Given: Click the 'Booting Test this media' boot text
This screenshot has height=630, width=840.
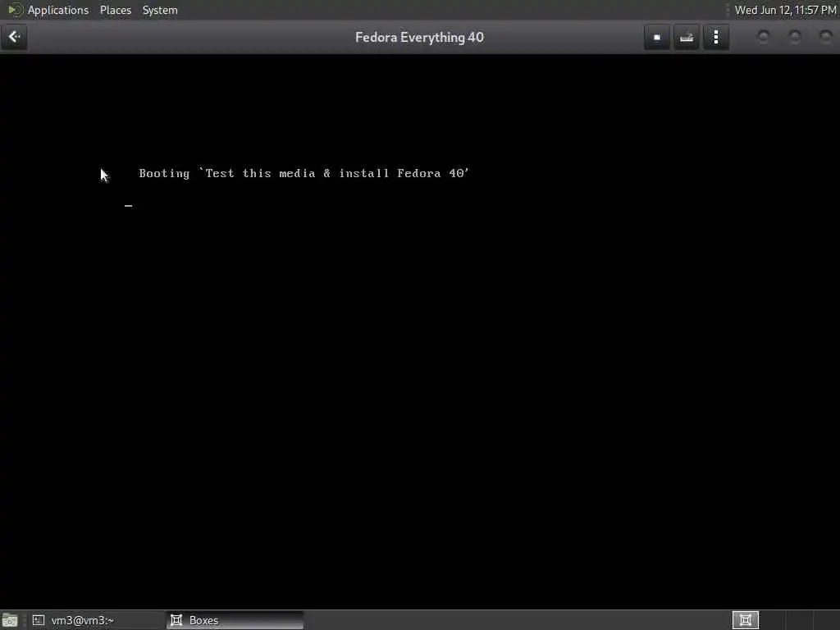Looking at the screenshot, I should [x=304, y=173].
